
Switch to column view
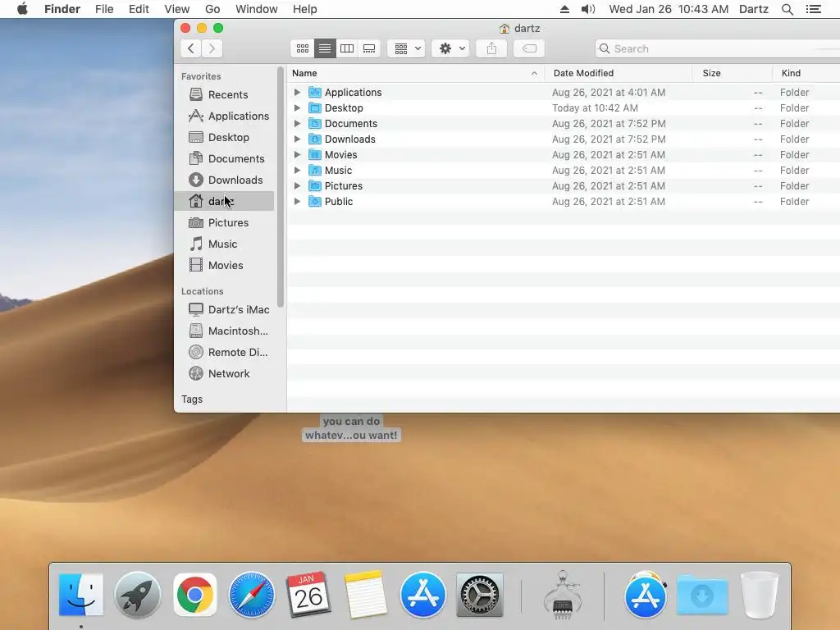[x=347, y=48]
